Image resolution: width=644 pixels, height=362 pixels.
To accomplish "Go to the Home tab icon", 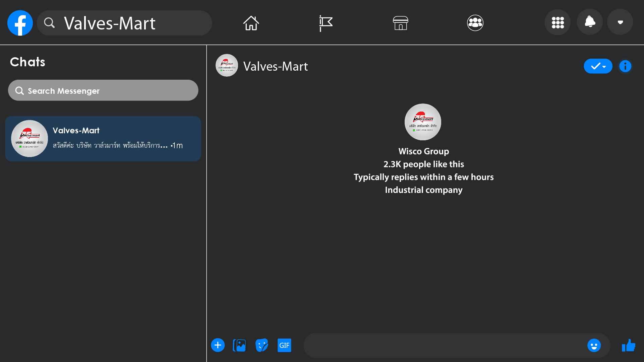I will pyautogui.click(x=251, y=23).
